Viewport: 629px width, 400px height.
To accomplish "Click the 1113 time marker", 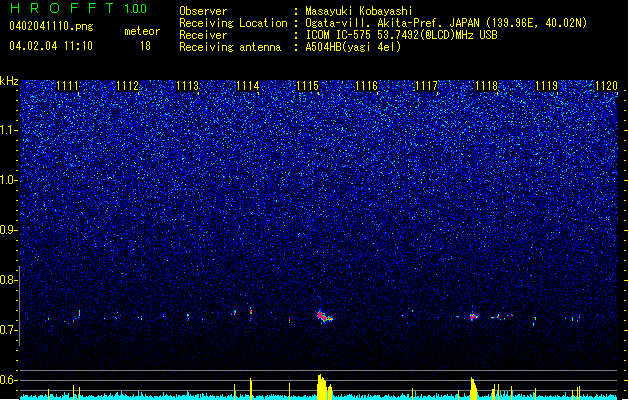I will tap(187, 86).
